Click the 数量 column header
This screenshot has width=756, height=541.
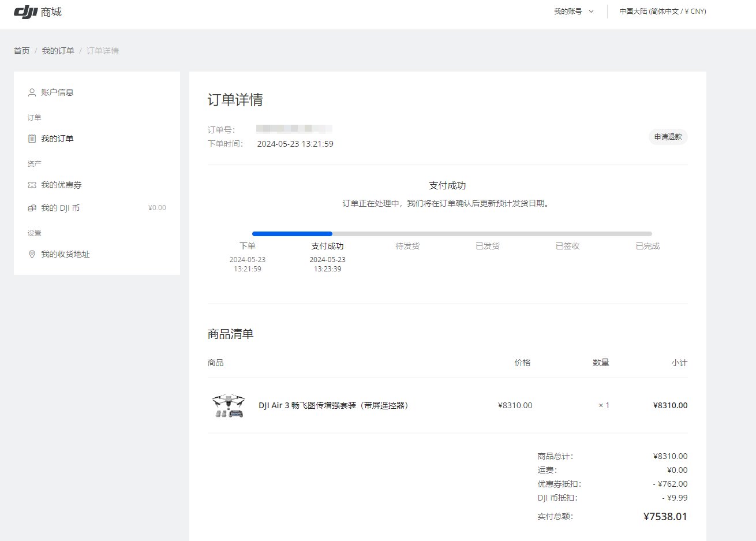pyautogui.click(x=601, y=363)
